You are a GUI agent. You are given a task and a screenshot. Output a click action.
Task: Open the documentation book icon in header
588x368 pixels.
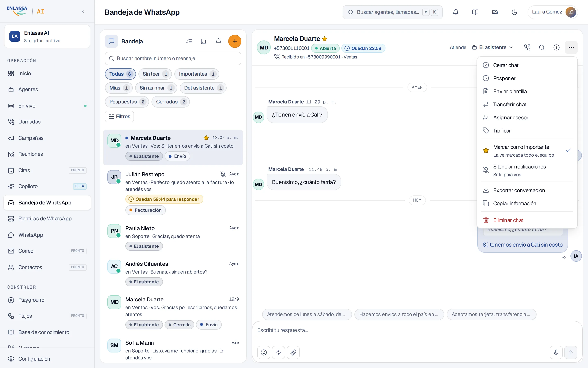coord(475,12)
